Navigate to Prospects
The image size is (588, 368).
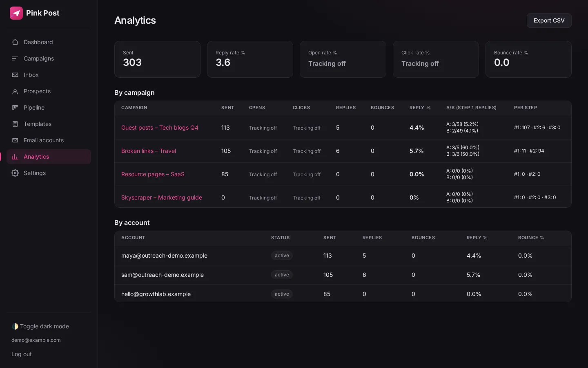click(x=49, y=91)
